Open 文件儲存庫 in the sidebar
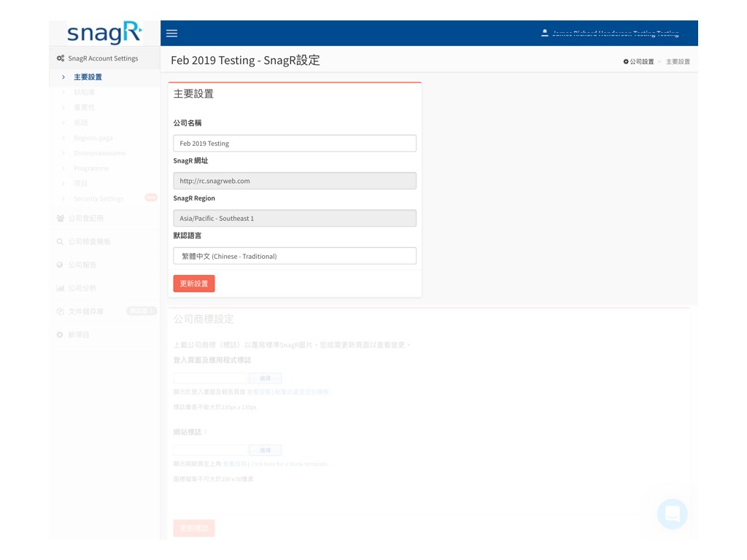 tap(86, 311)
